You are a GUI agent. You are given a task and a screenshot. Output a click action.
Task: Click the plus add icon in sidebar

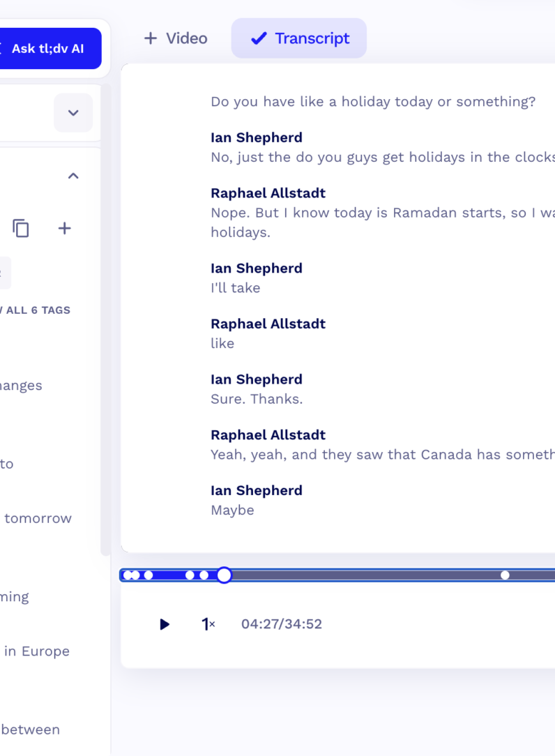(x=65, y=228)
